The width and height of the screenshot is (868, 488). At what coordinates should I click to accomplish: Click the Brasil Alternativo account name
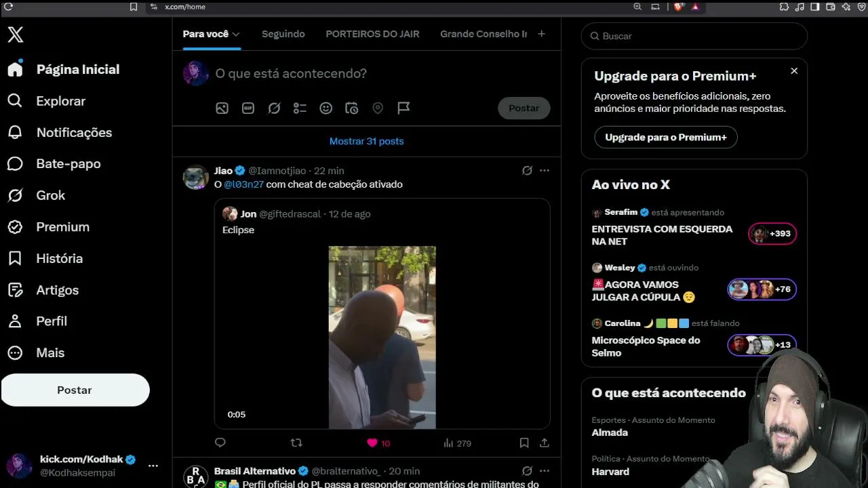tap(255, 471)
